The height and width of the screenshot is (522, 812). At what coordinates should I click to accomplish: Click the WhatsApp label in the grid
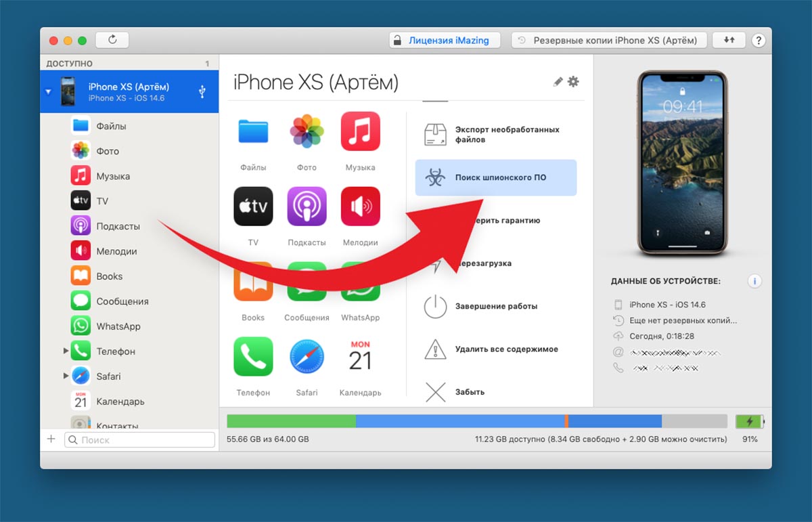[x=360, y=318]
